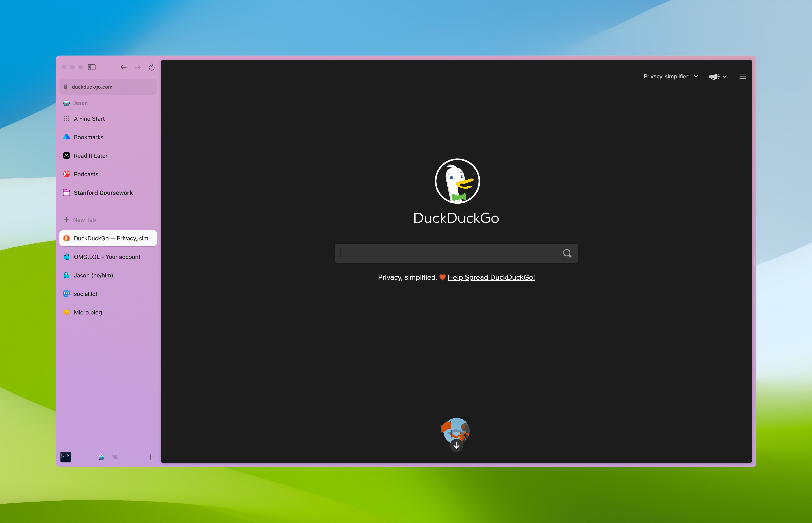Click the Help Spread DuckDuckGo link

pyautogui.click(x=491, y=277)
